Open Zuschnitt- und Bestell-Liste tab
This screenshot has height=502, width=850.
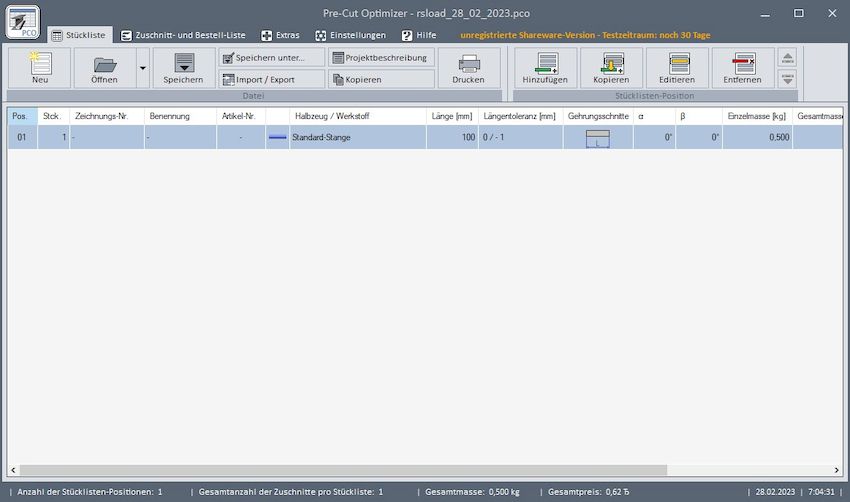click(183, 35)
